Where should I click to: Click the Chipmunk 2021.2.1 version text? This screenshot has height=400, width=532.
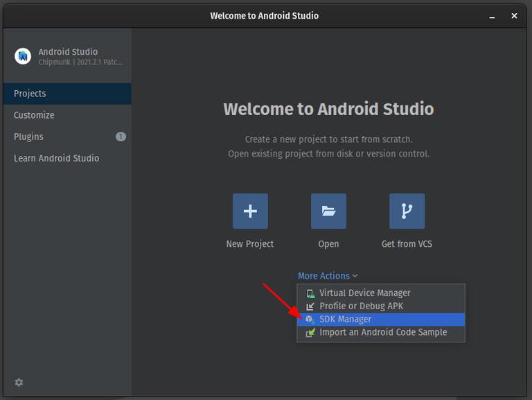click(80, 62)
